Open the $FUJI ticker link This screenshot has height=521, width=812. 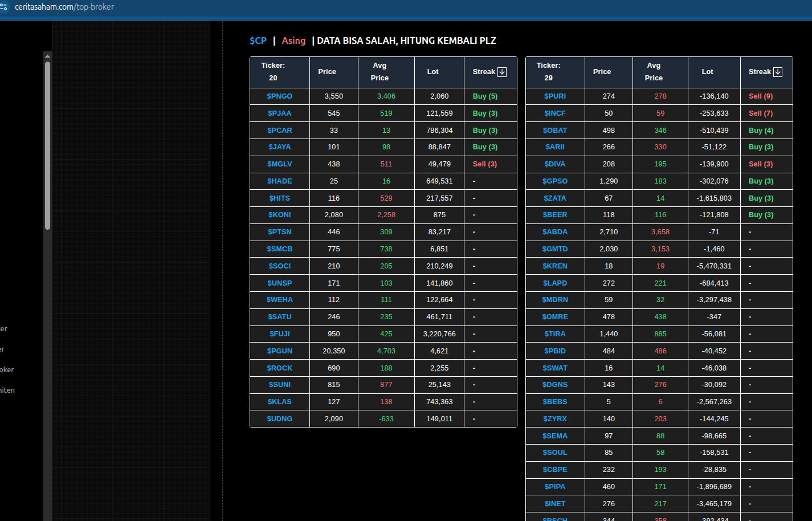click(280, 334)
